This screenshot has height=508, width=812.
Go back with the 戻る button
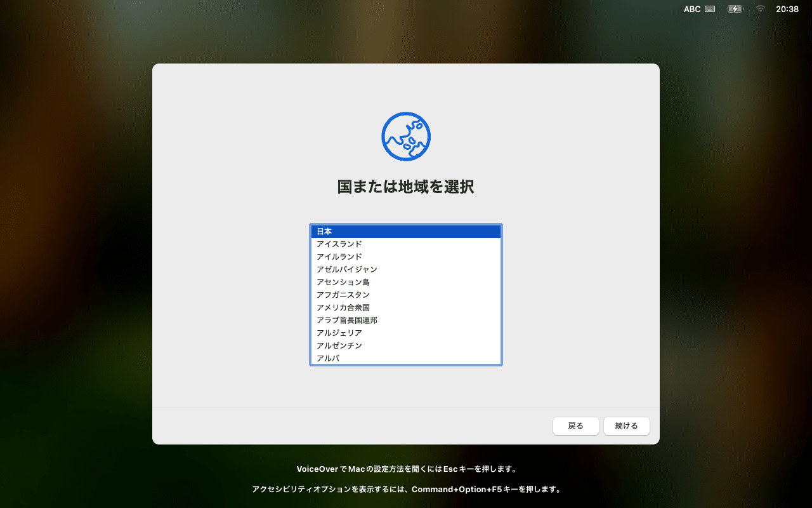click(x=576, y=426)
